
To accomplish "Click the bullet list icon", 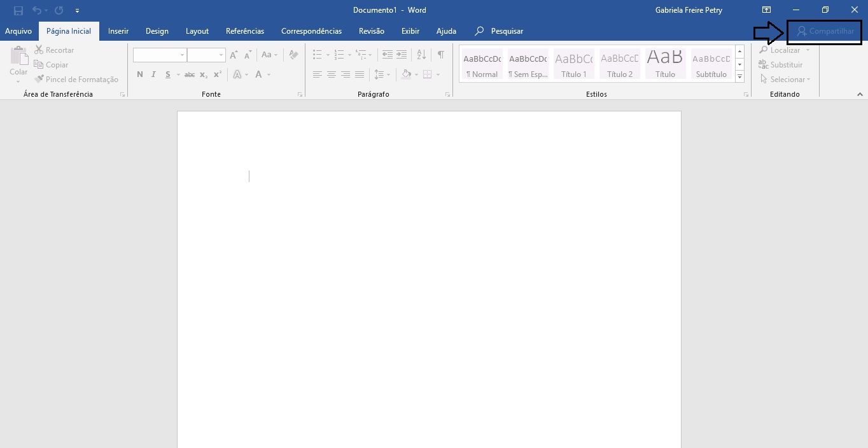I will [318, 55].
